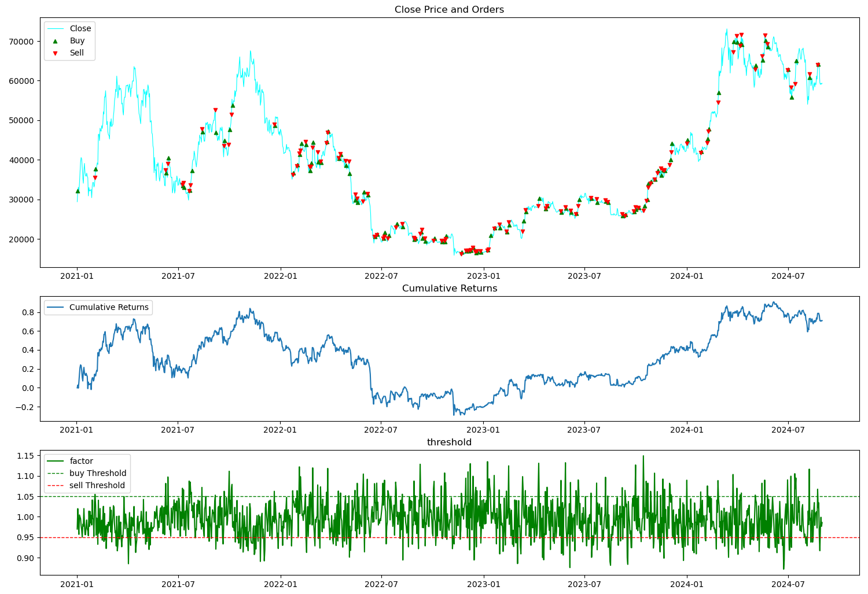Screen dimensions: 868x594
Task: Toggle visibility of the Sell markers legend entry
Action: tap(77, 52)
